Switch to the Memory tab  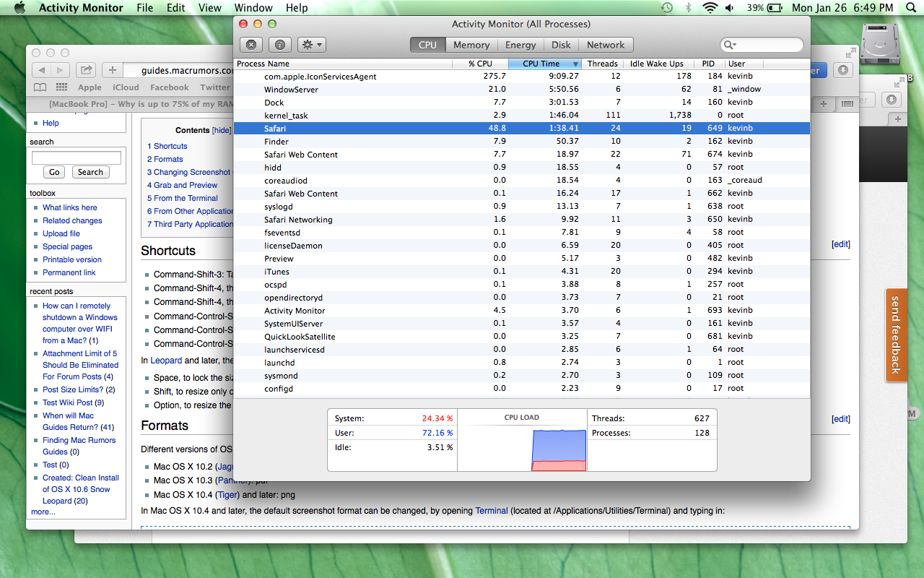(471, 45)
